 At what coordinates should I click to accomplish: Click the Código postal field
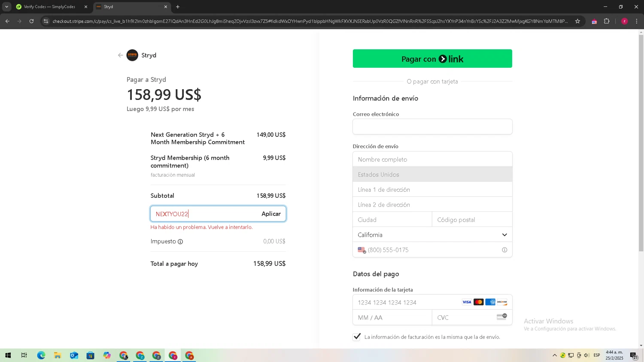(472, 220)
